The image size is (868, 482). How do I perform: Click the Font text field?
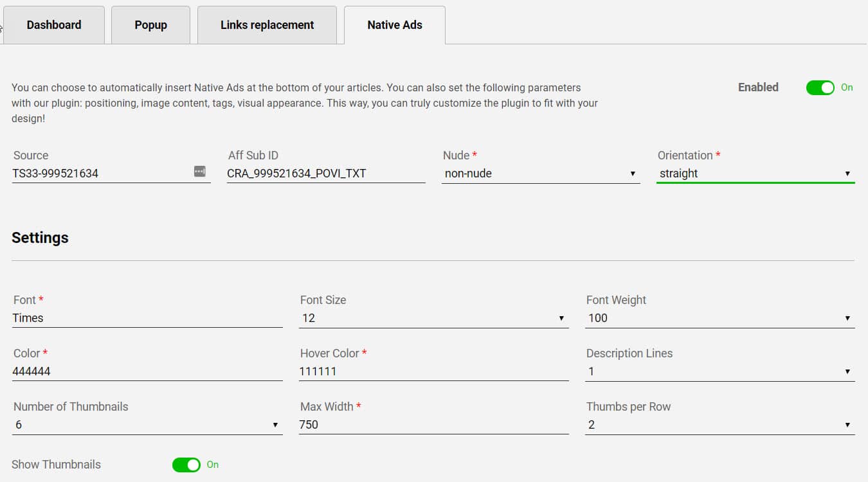point(147,318)
